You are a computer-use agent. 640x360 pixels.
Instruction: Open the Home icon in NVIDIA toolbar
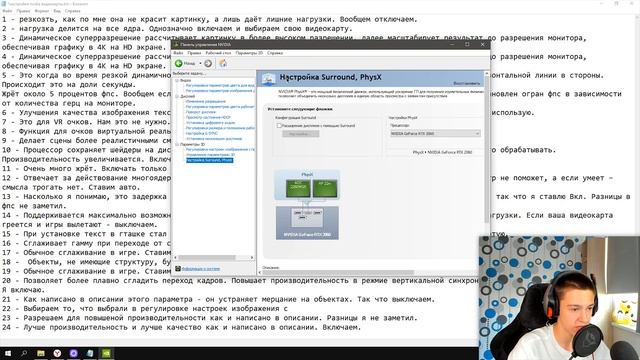[222, 63]
